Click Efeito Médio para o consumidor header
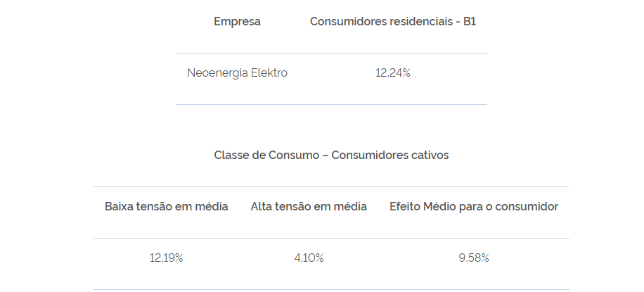This screenshot has height=292, width=644. (x=474, y=206)
